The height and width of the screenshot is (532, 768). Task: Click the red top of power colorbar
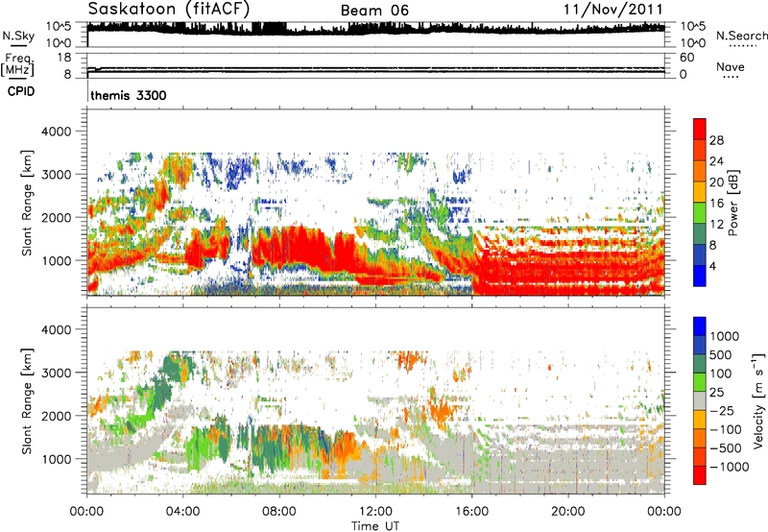(700, 129)
